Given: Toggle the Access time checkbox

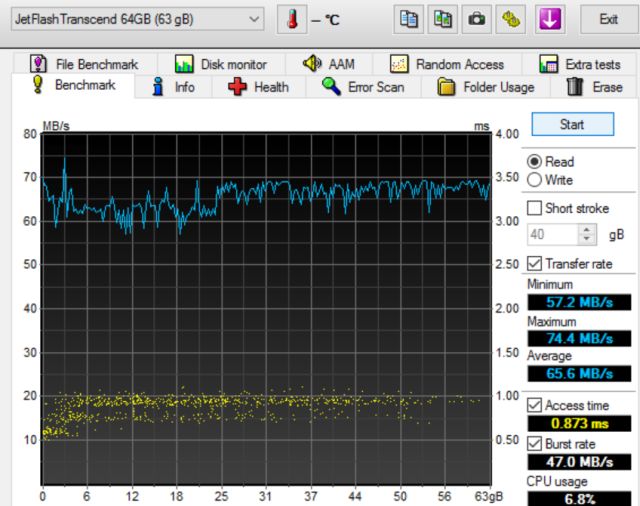Looking at the screenshot, I should pyautogui.click(x=535, y=405).
